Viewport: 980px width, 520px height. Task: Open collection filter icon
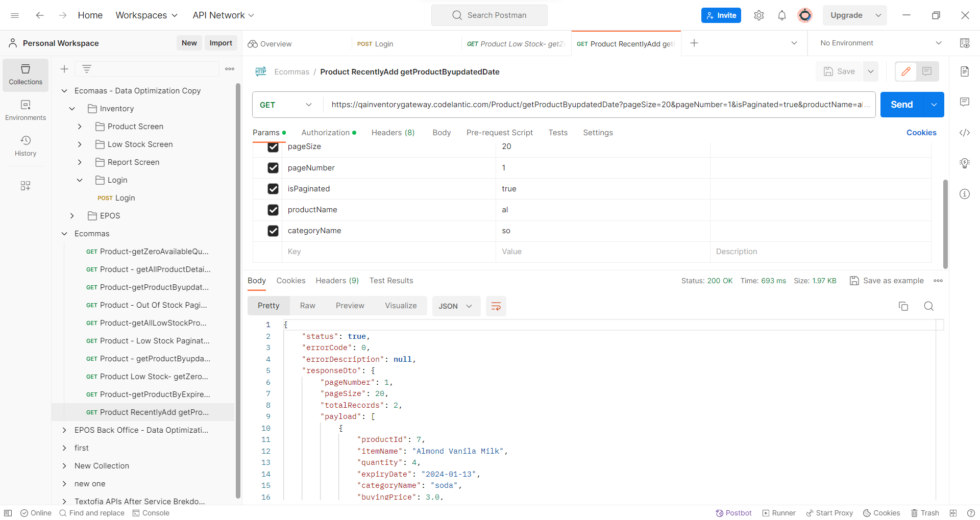click(x=87, y=69)
